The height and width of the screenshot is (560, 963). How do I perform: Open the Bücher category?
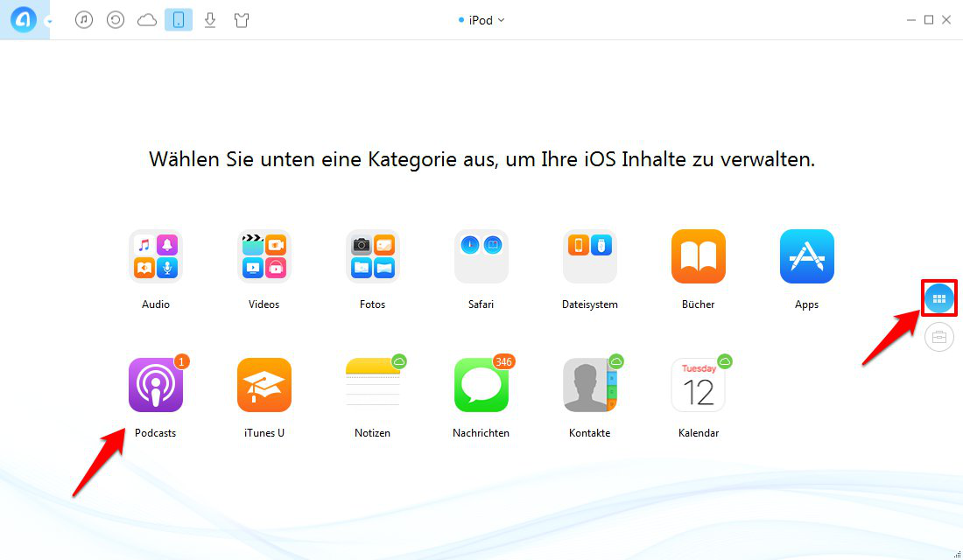pos(699,256)
